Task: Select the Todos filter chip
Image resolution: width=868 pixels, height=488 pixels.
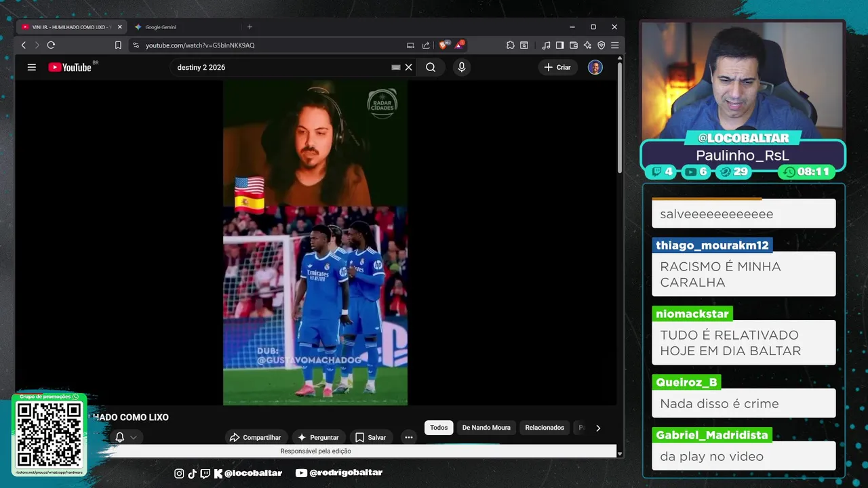Action: point(439,428)
